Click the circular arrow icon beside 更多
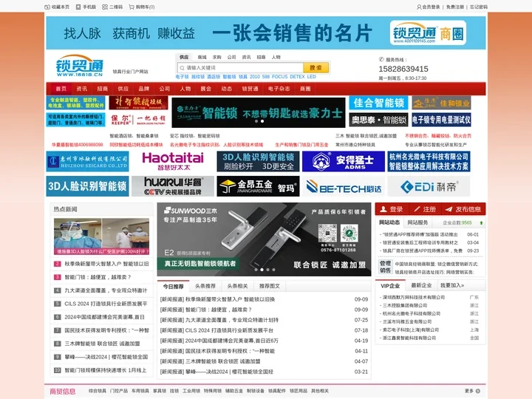The height and width of the screenshot is (399, 532). tap(478, 391)
